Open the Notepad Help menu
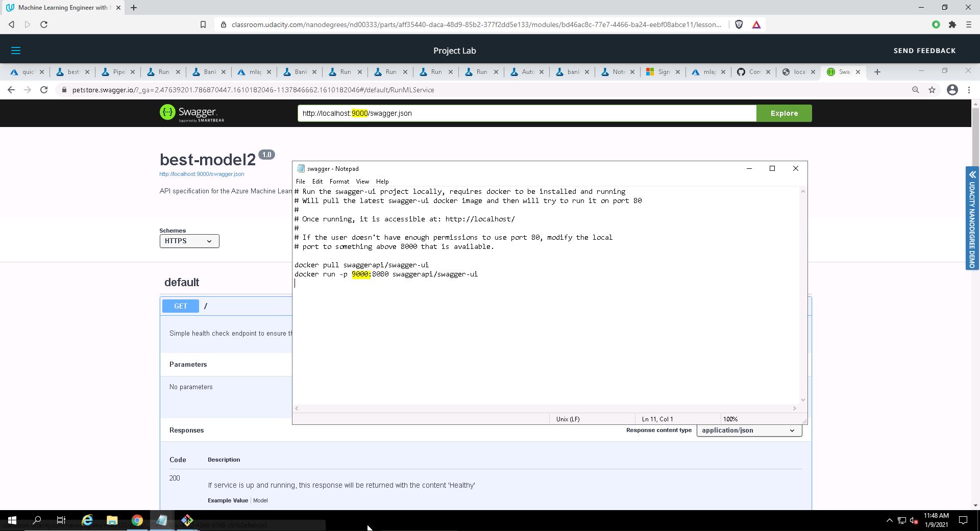This screenshot has height=531, width=980. point(382,182)
